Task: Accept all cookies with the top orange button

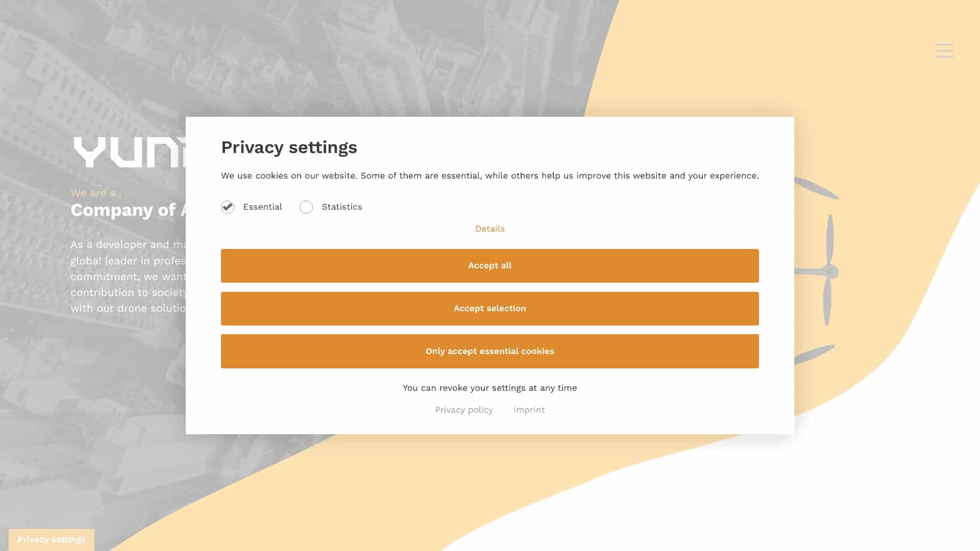Action: pyautogui.click(x=489, y=265)
